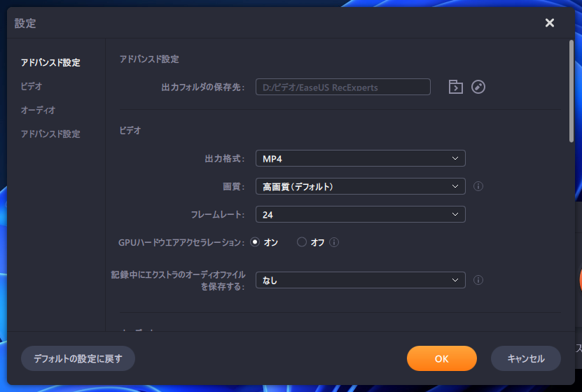The height and width of the screenshot is (392, 582).
Task: Click the キャンセル button
Action: tap(525, 358)
